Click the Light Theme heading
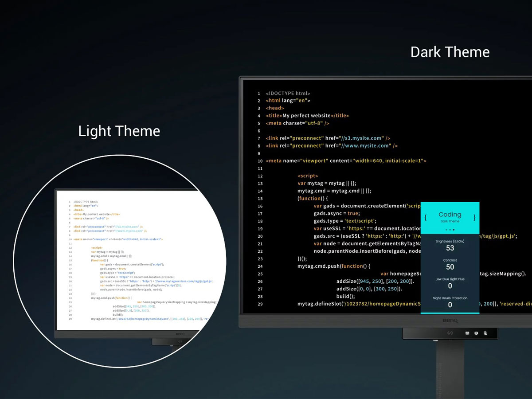Screen dimensions: 532x399 point(119,131)
